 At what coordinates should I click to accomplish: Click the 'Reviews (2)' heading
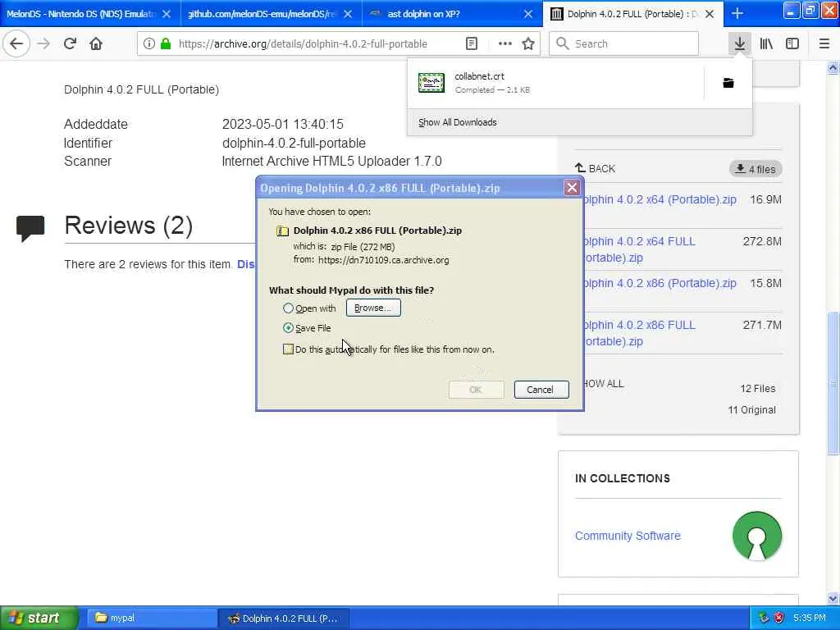coord(129,226)
